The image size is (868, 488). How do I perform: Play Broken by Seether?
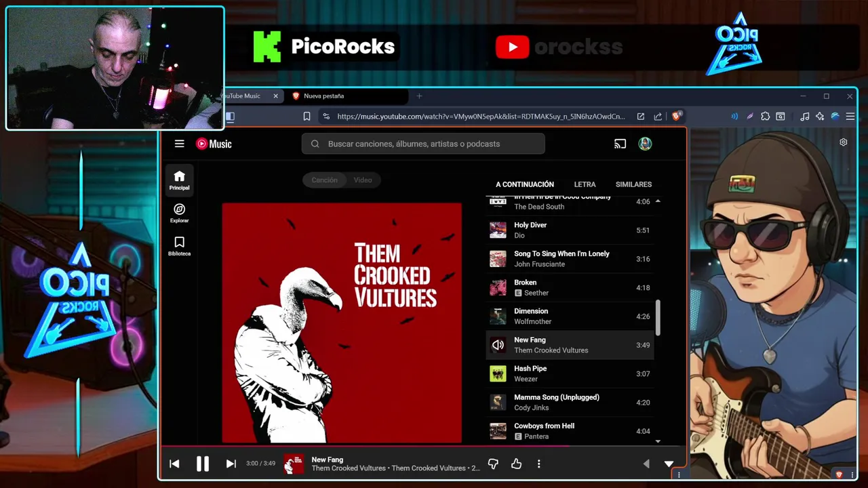570,287
